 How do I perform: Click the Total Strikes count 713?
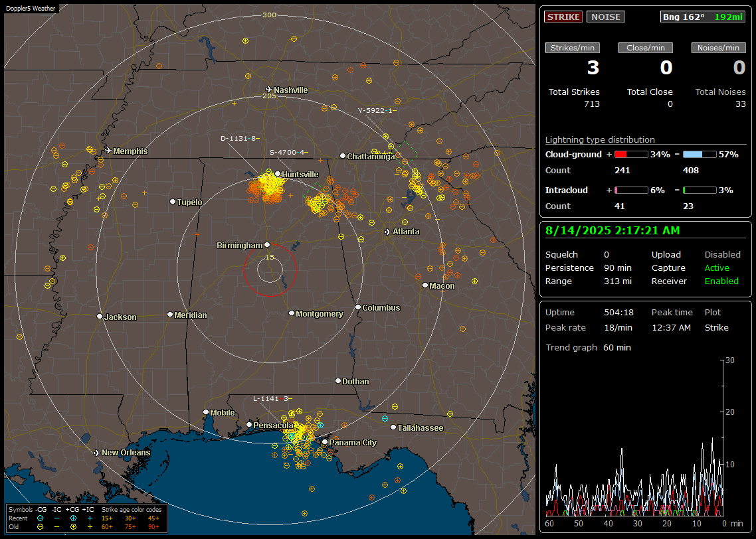click(592, 104)
